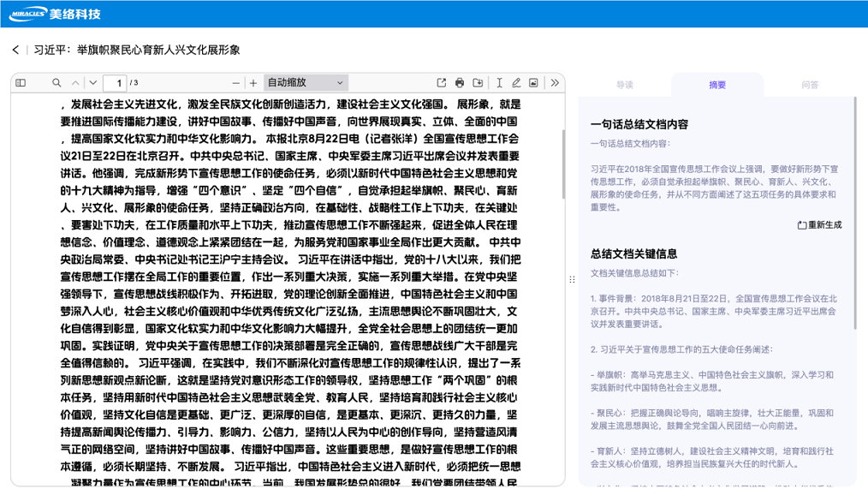
Task: Go to the next PDF page
Action: pyautogui.click(x=93, y=83)
